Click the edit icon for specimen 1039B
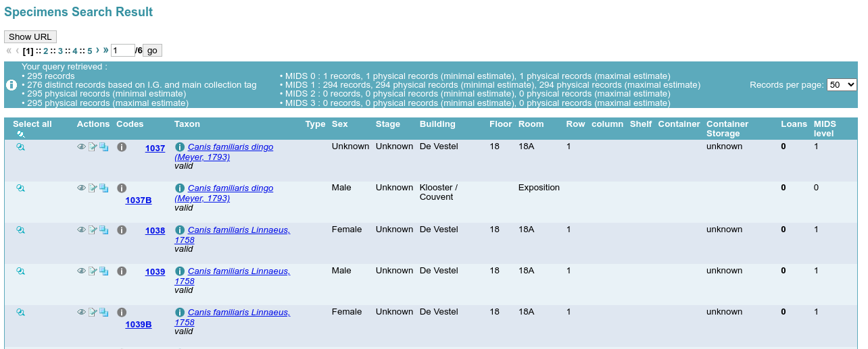The height and width of the screenshot is (349, 868). click(93, 313)
